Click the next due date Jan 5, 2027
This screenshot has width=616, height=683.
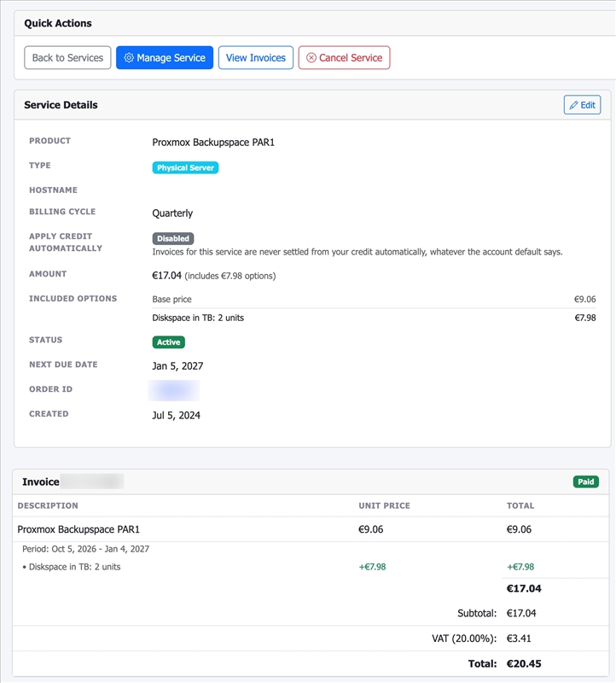(x=177, y=366)
